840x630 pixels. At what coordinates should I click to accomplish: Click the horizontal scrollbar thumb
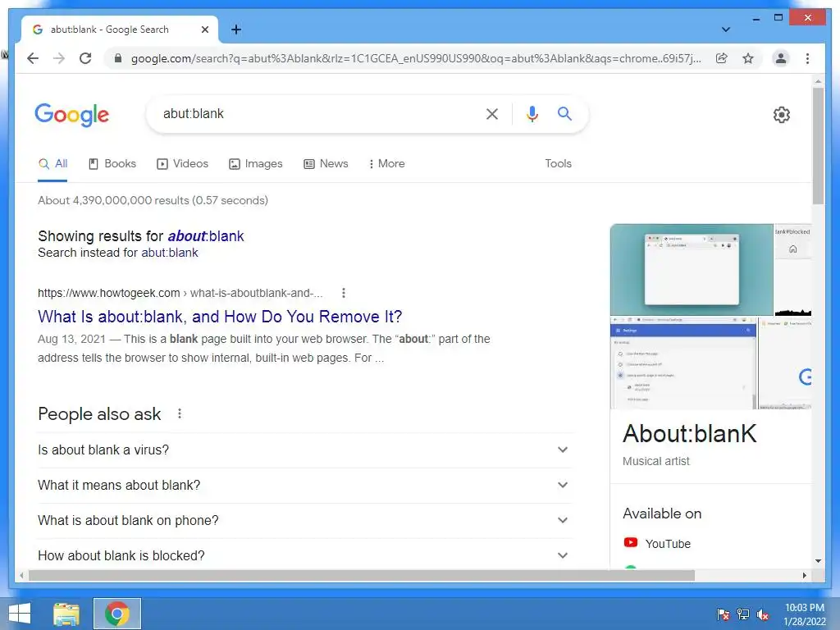click(362, 576)
